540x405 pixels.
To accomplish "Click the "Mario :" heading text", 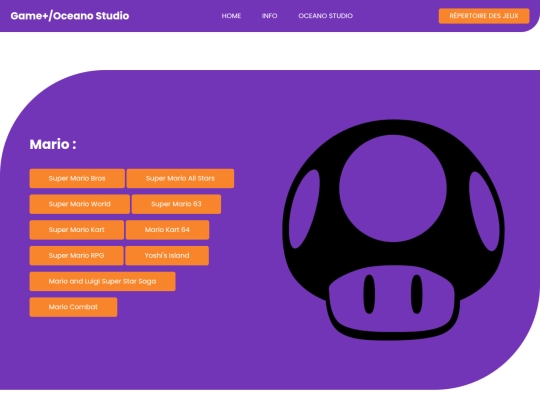I will (53, 144).
